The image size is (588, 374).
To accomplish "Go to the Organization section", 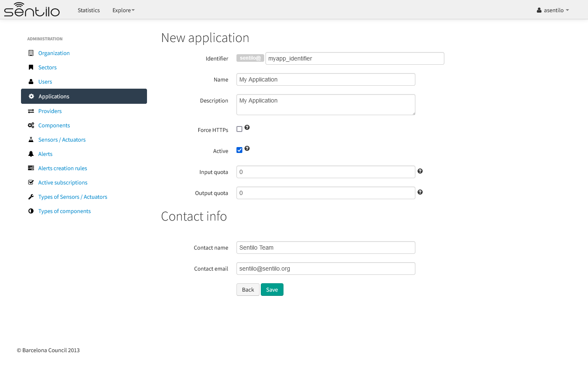I will (54, 53).
